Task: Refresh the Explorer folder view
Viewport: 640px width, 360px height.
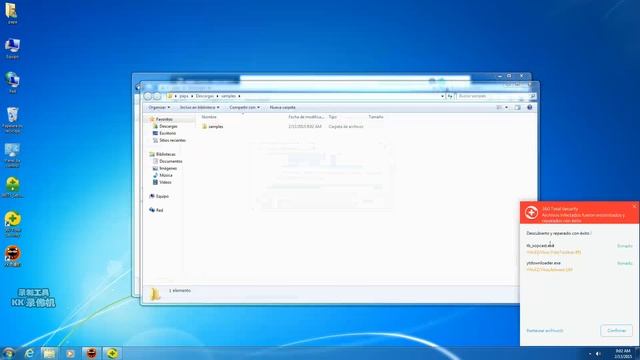Action: (450, 96)
